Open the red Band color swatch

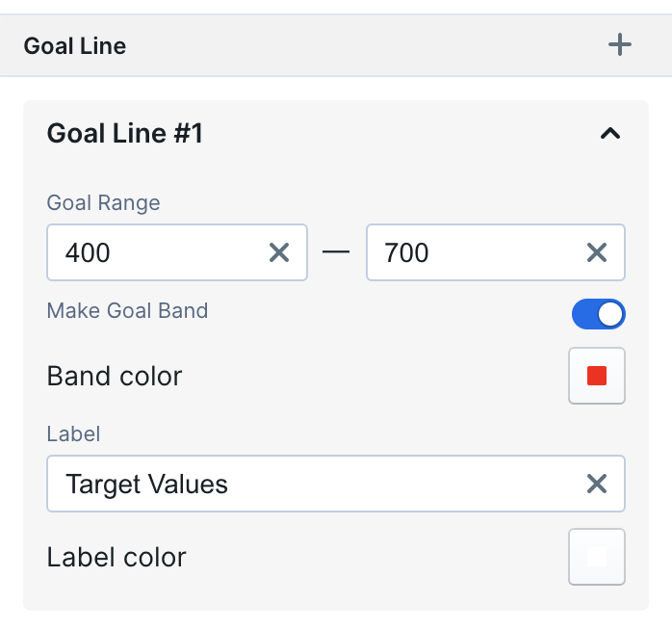click(597, 376)
